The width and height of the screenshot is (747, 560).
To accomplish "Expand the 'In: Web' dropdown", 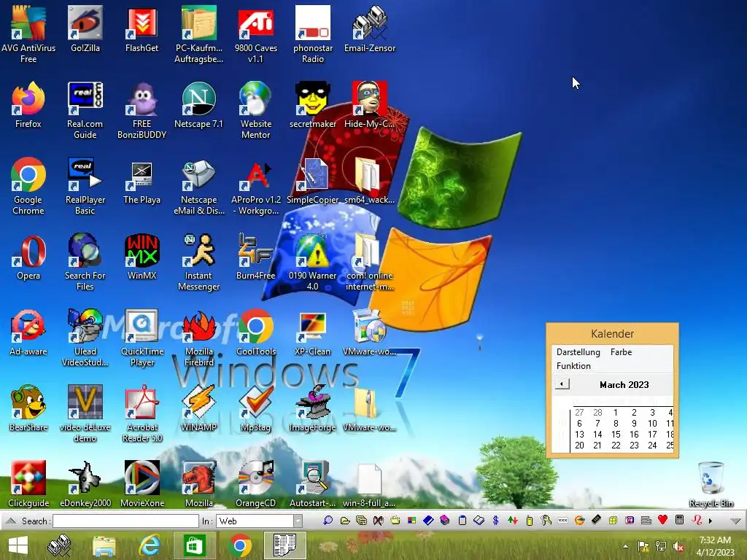I will [x=298, y=521].
